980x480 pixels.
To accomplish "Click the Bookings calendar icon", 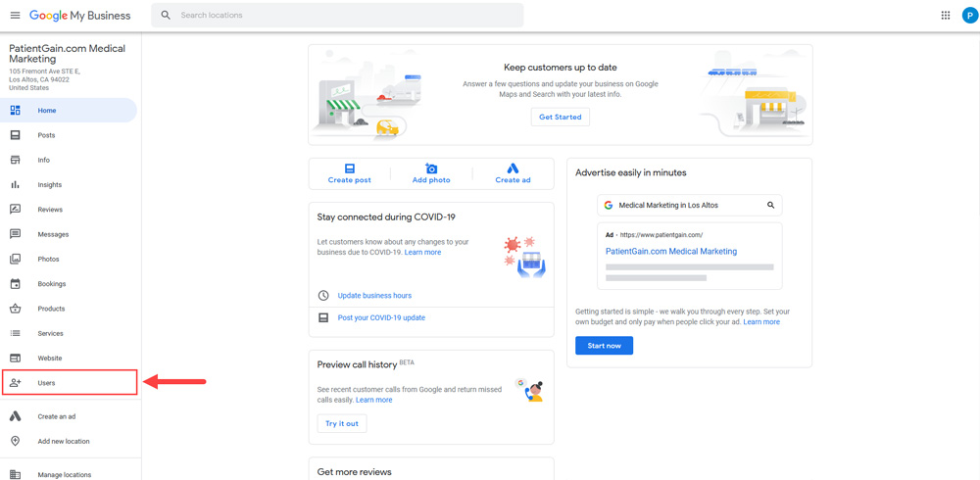I will pos(15,284).
